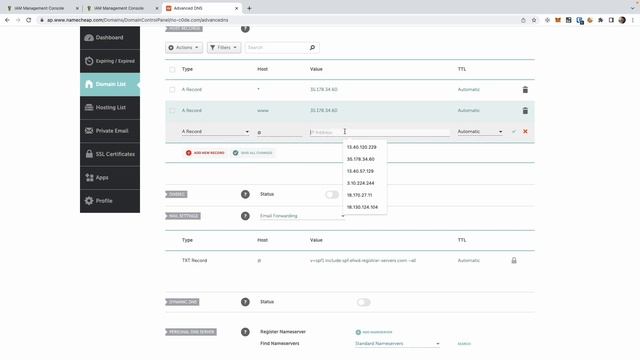The width and height of the screenshot is (640, 360).
Task: Click the browser share icon
Action: click(523, 20)
